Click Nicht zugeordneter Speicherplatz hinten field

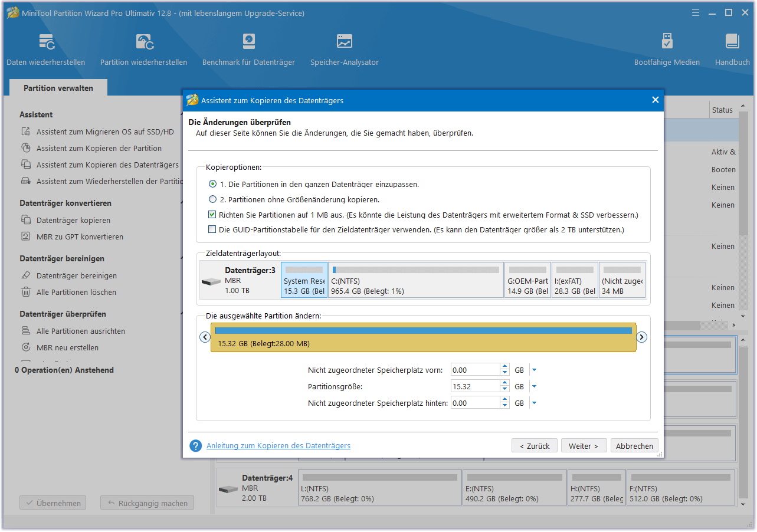[x=475, y=403]
